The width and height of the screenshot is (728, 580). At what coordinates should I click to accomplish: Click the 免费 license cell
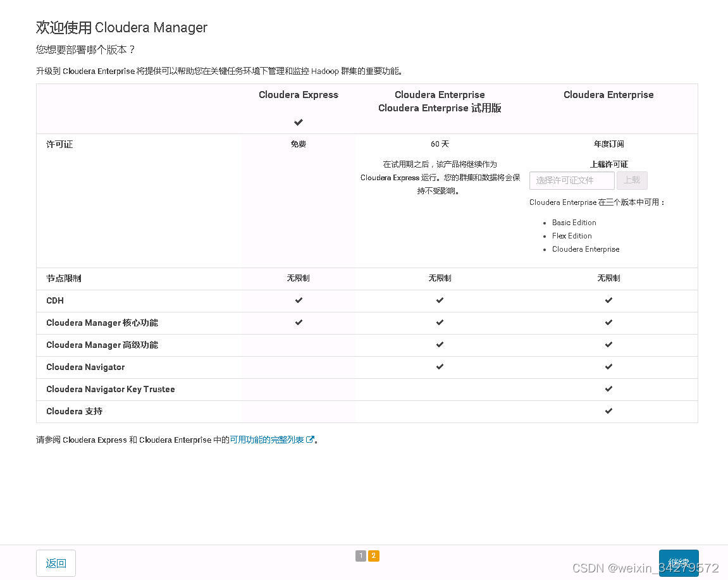tap(298, 144)
